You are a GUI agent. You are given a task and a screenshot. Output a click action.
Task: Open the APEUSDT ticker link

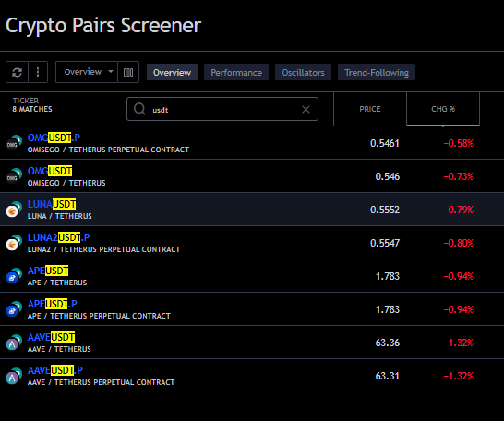pos(48,271)
